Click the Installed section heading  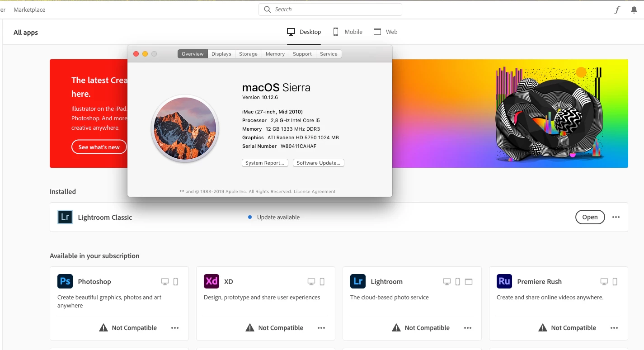click(x=63, y=192)
